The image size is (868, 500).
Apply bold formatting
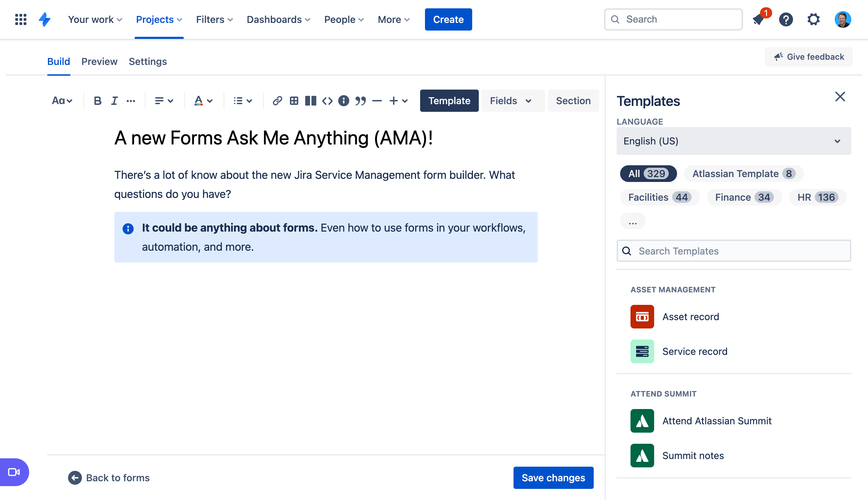tap(98, 101)
